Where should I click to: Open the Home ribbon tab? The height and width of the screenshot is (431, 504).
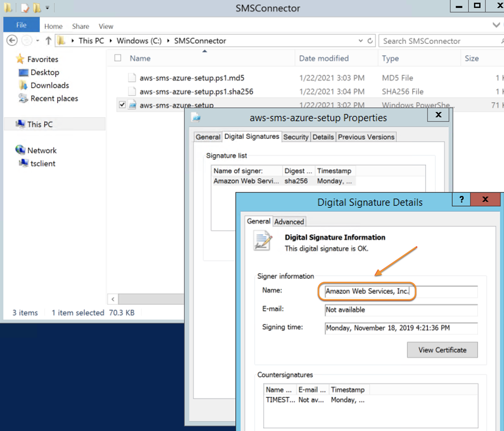click(x=53, y=26)
